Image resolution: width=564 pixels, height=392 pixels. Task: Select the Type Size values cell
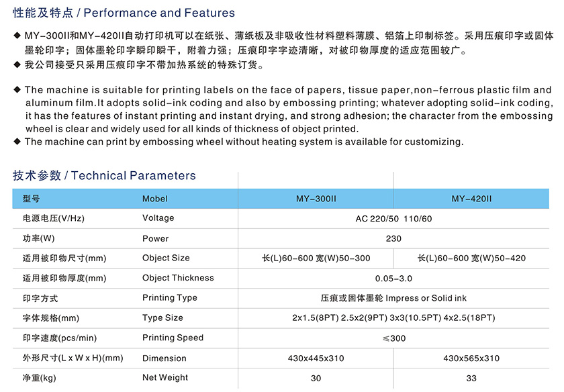pos(393,318)
